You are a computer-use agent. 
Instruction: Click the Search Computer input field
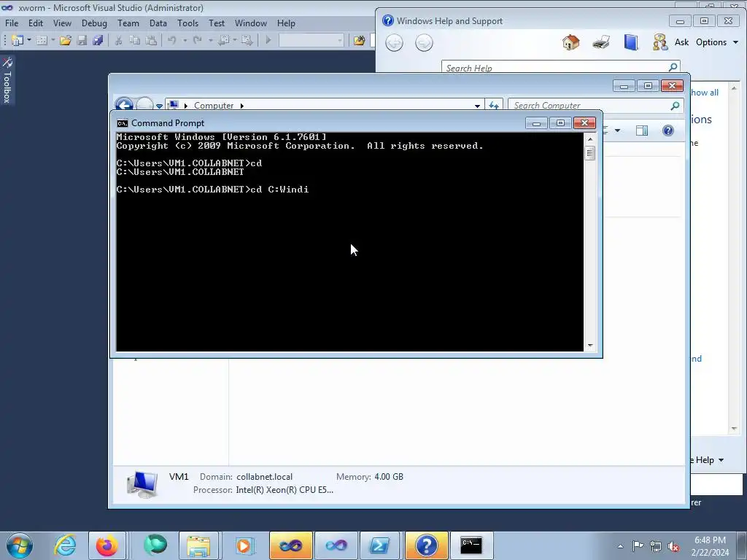click(x=589, y=106)
